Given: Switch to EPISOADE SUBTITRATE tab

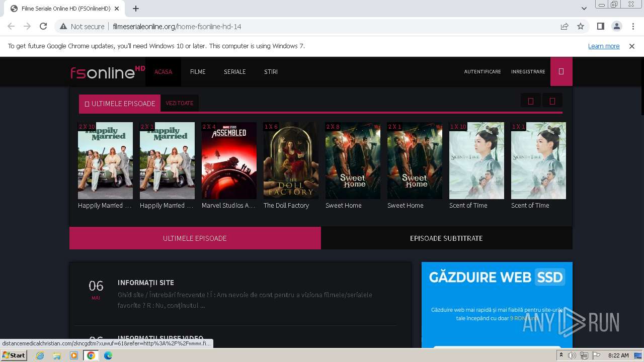Looking at the screenshot, I should [447, 238].
